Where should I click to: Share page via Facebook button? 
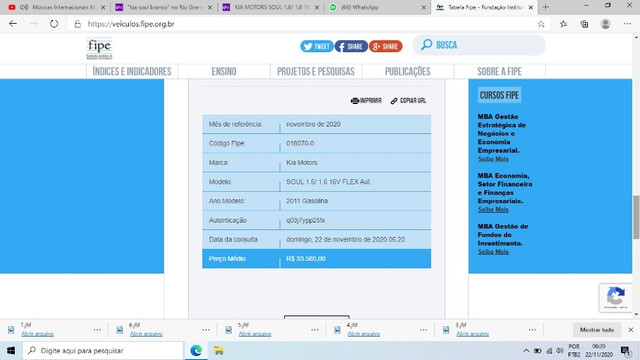[x=351, y=46]
